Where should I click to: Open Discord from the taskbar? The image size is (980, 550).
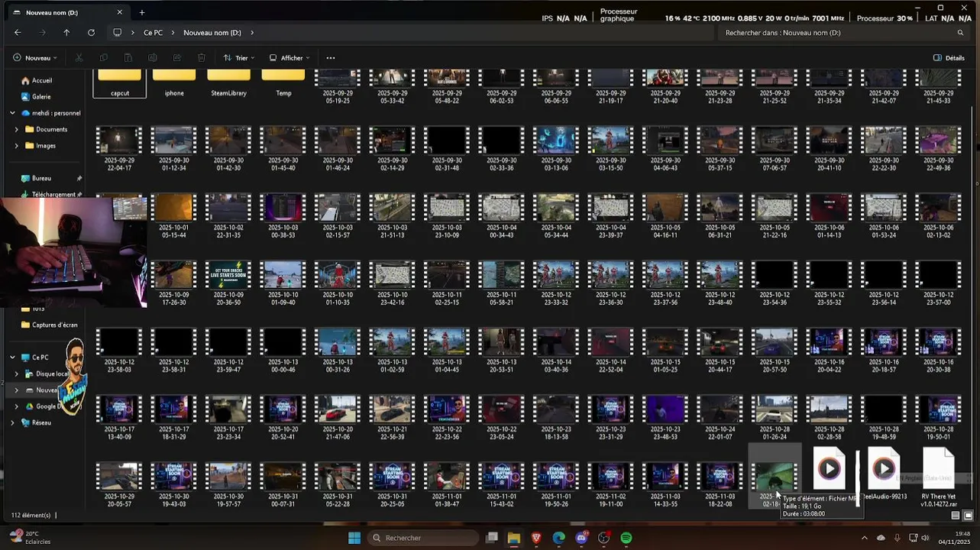click(581, 538)
